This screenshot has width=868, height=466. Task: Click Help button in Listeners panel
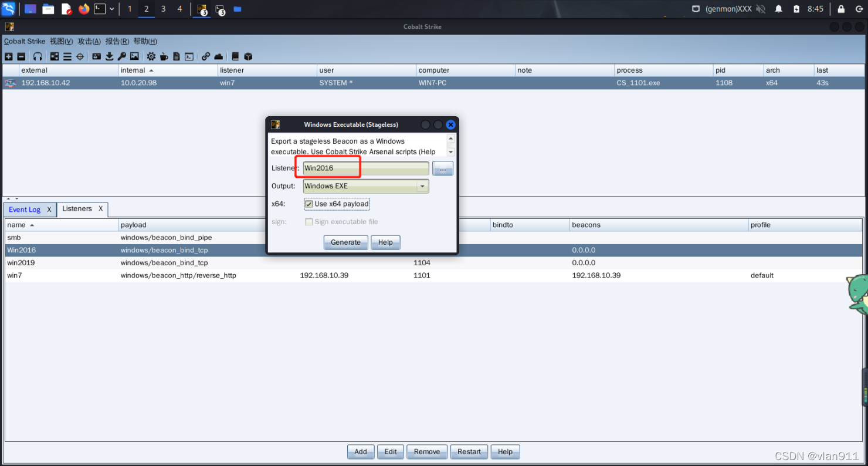(506, 451)
